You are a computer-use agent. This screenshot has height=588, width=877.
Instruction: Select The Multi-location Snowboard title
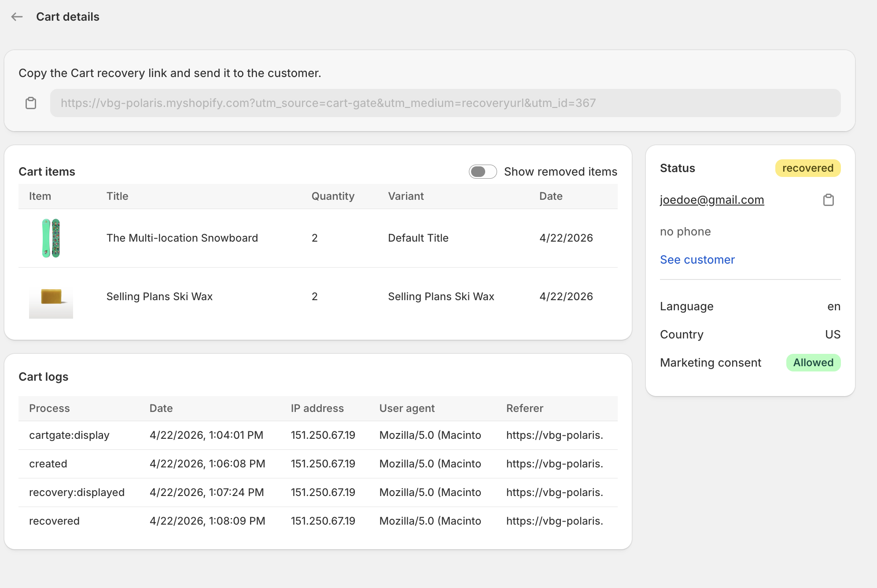point(182,238)
